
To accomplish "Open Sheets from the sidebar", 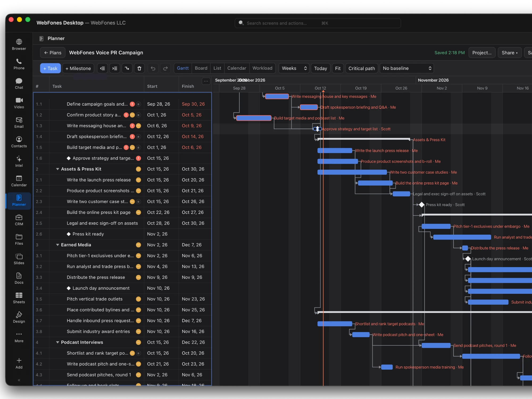I will (19, 298).
